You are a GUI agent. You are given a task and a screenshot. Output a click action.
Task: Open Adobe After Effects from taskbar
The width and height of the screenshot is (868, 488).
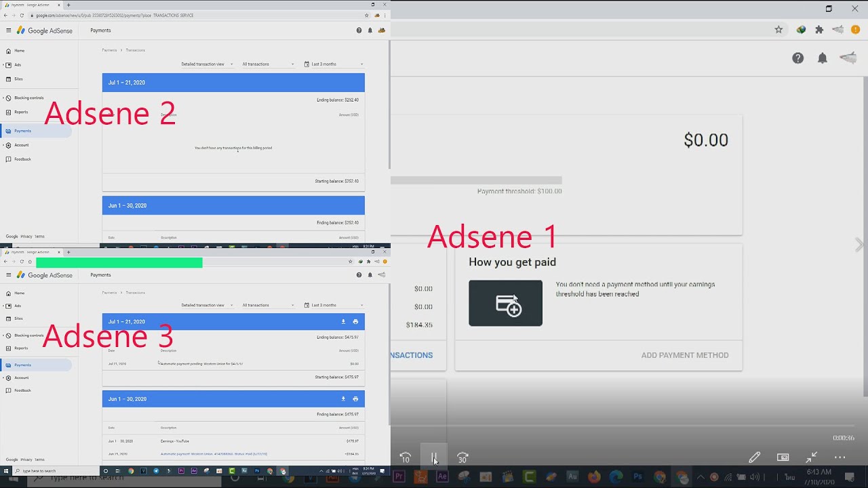pos(443,477)
